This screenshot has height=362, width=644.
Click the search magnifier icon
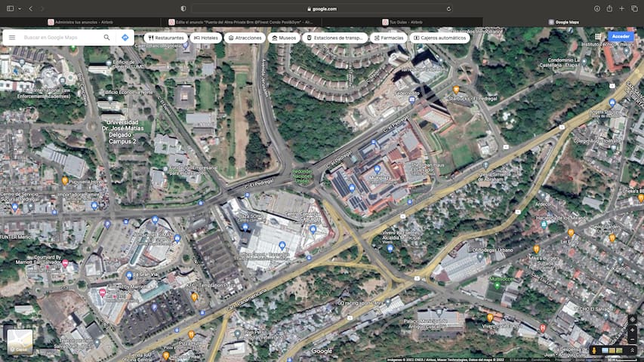tap(106, 37)
